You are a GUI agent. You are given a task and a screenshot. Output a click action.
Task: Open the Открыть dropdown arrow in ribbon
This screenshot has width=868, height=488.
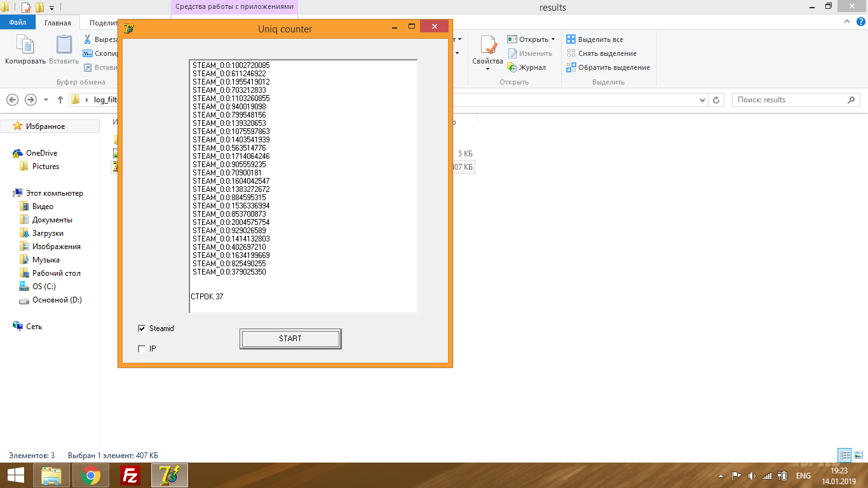click(x=553, y=39)
